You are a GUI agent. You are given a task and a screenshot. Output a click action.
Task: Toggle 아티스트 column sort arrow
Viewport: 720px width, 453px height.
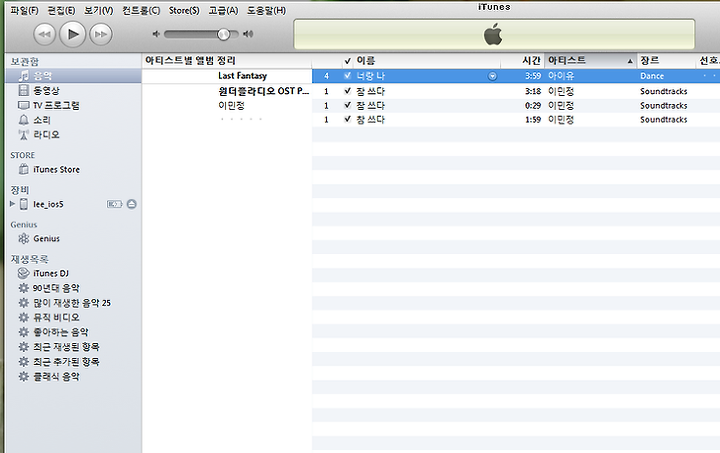coord(630,61)
